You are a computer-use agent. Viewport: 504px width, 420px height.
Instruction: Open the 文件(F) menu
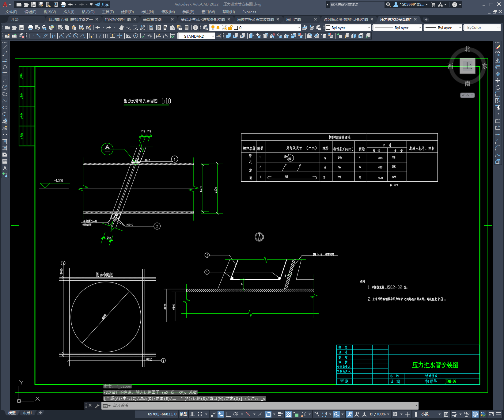coord(11,12)
